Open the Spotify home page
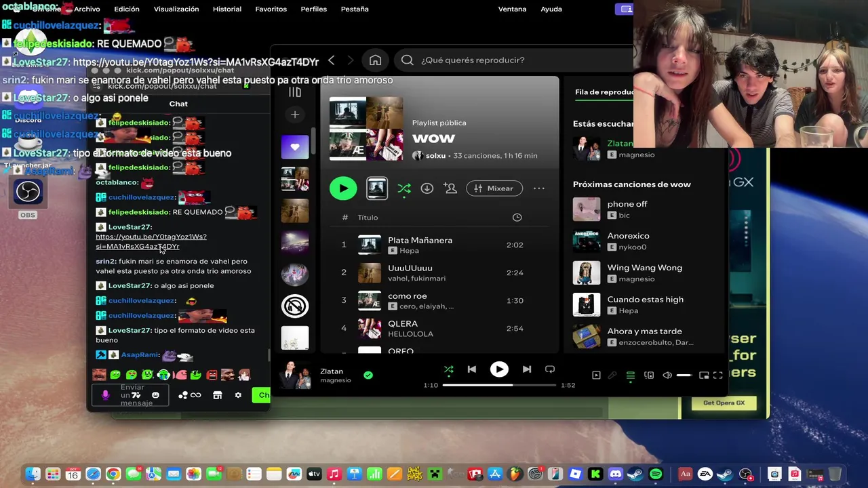Screen dimensions: 868x488 click(375, 60)
